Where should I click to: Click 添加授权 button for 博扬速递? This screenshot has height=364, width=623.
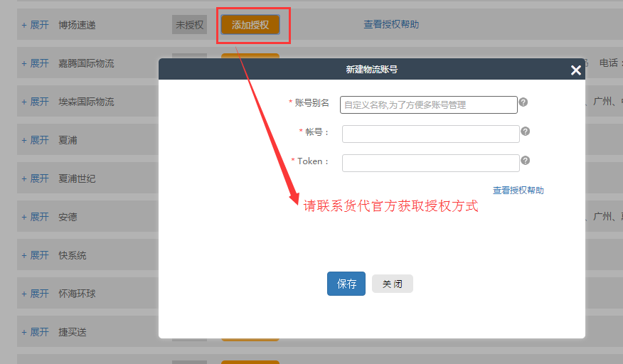coord(250,25)
